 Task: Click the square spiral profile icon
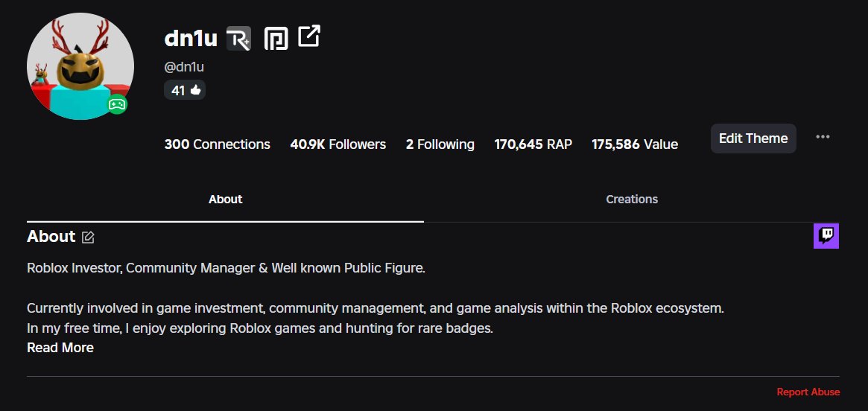click(276, 38)
